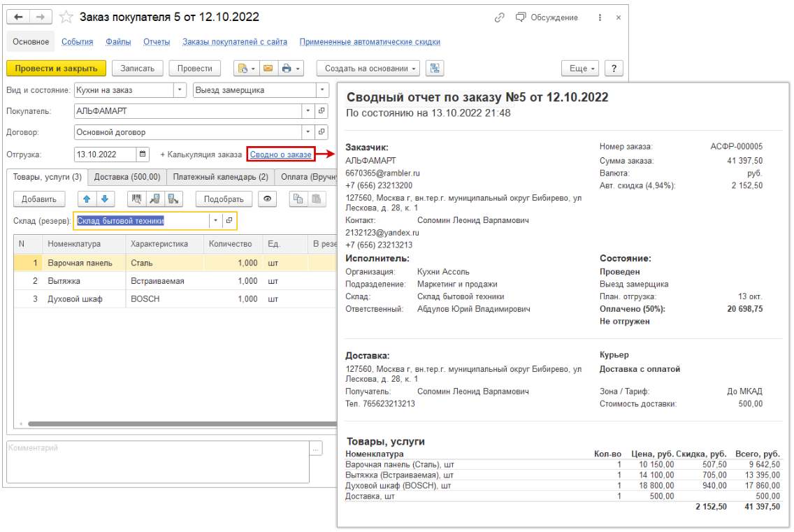Open the АЛЬФАМАРТ buyer card icon

click(322, 111)
